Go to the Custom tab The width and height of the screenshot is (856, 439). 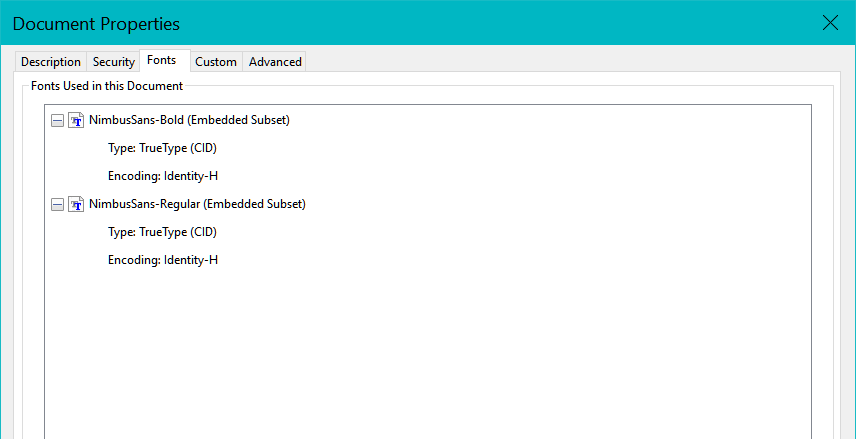point(216,62)
